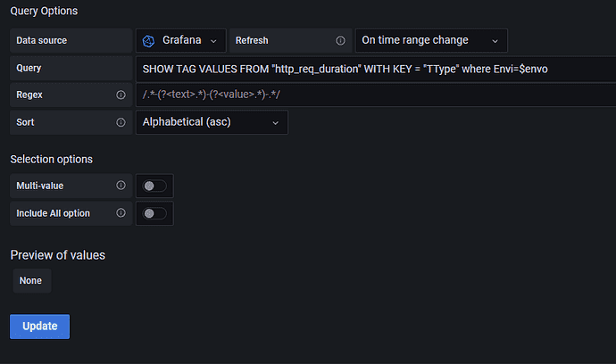Click the Selection options heading
The height and width of the screenshot is (364, 616).
point(51,159)
